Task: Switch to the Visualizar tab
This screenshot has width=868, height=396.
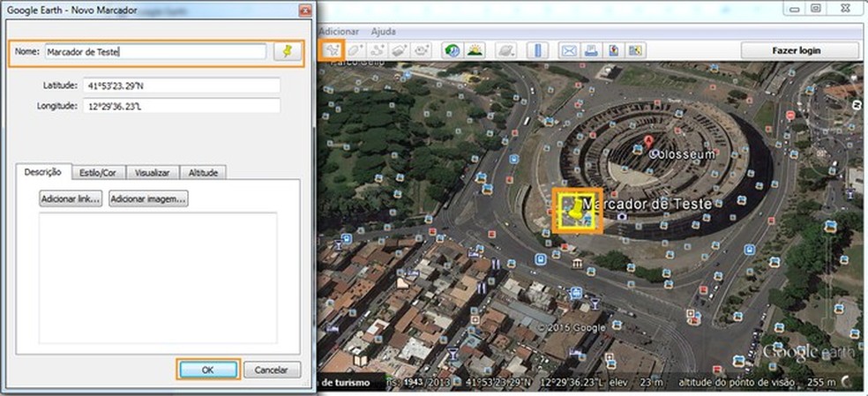Action: 153,173
